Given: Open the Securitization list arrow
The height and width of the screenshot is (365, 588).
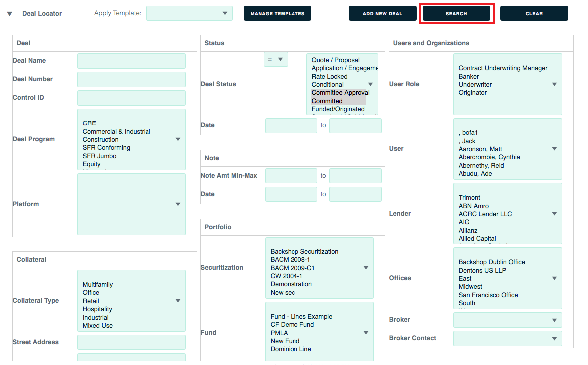Looking at the screenshot, I should 366,268.
